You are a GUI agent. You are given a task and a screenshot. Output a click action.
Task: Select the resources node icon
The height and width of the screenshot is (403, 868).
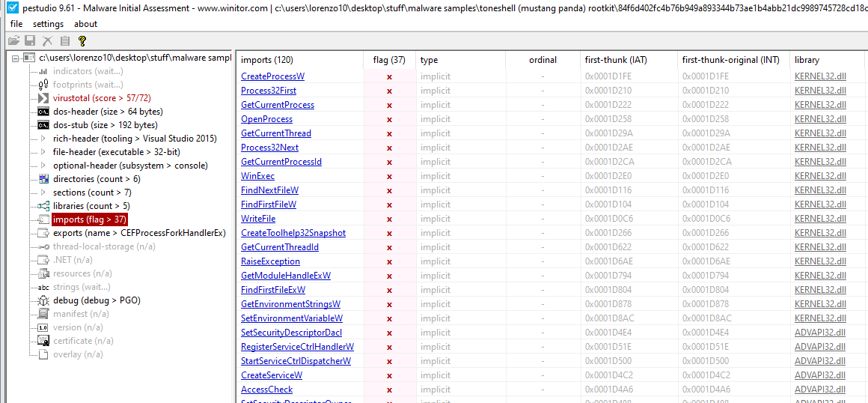tap(43, 273)
